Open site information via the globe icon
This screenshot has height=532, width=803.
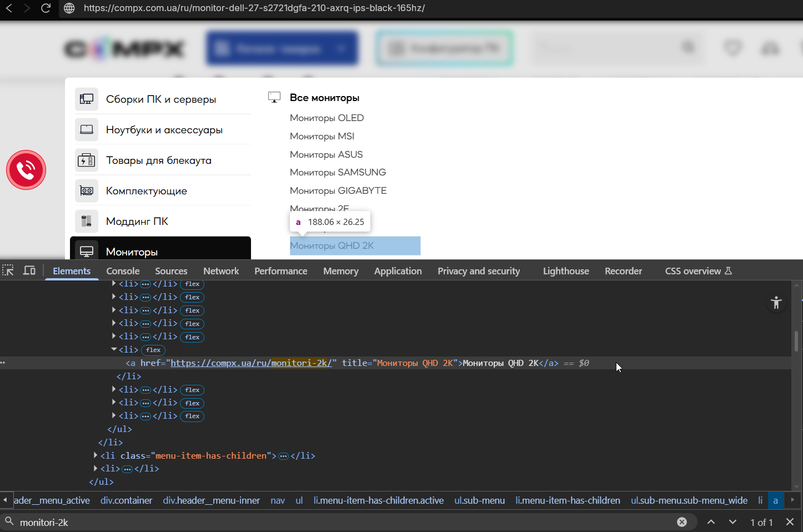(x=69, y=8)
